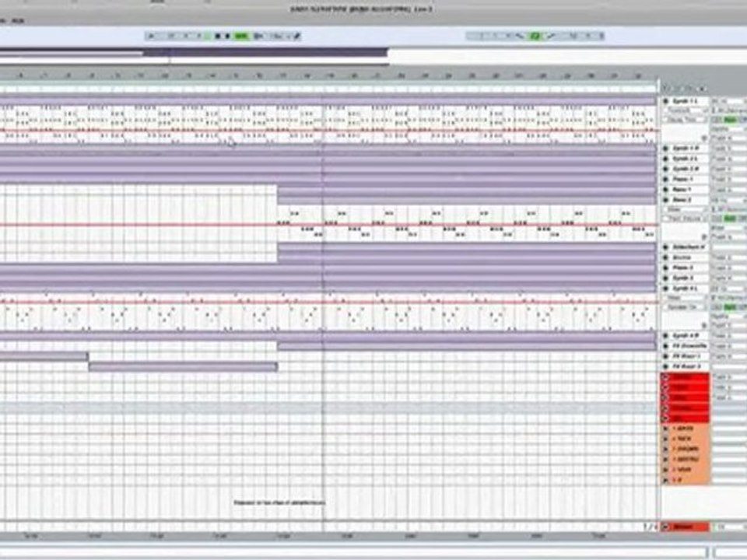Open automation control chooser under Synth 1 L
747x560 pixels.
click(685, 120)
